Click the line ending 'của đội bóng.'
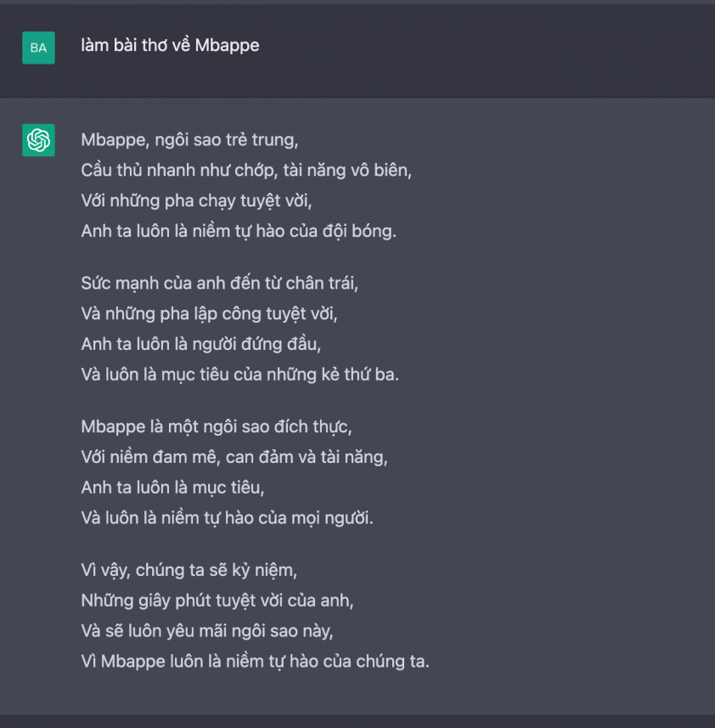The image size is (715, 728). [x=239, y=231]
